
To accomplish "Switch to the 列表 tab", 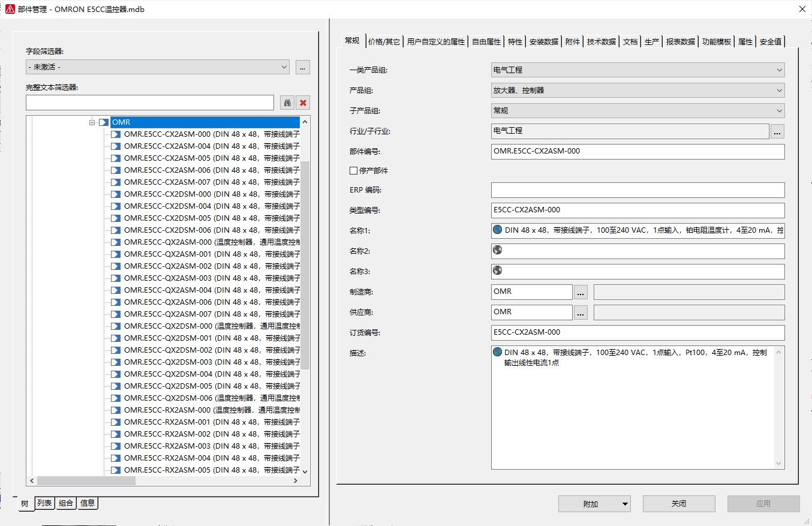I will (x=44, y=503).
